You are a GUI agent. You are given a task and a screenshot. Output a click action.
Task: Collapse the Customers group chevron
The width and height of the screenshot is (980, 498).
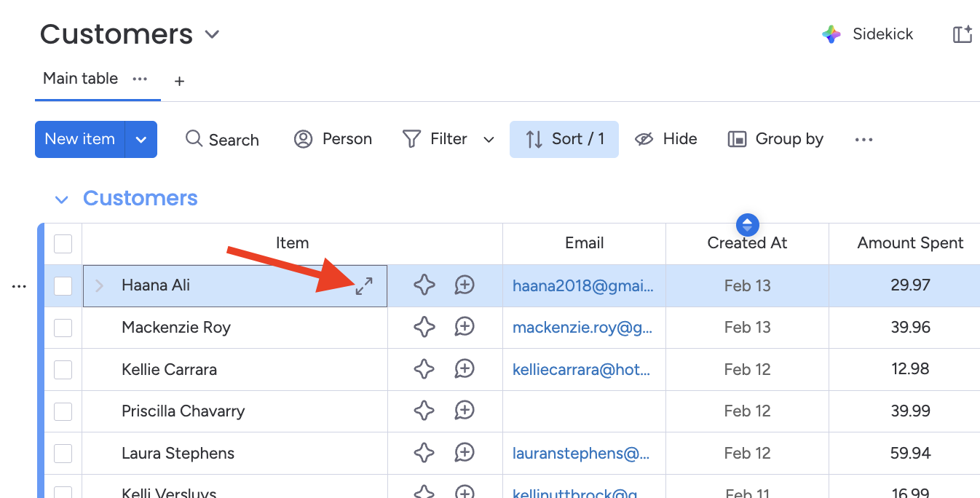point(62,199)
